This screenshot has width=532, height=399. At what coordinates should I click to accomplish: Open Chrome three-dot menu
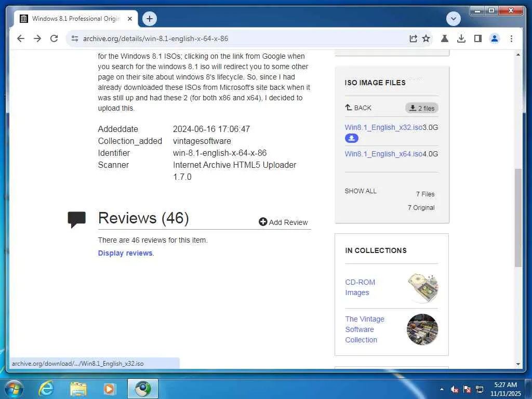coord(511,38)
